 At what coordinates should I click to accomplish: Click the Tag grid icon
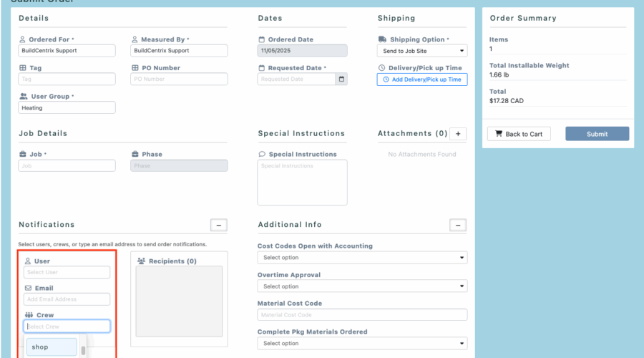coord(23,68)
